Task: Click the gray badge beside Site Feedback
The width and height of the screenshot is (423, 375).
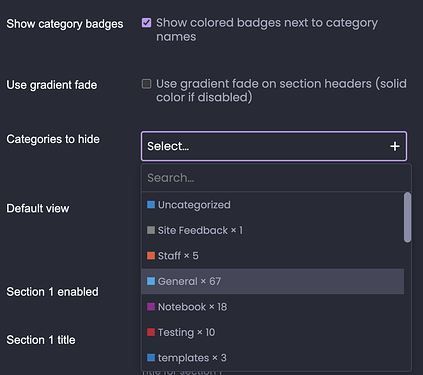Action: pos(151,230)
